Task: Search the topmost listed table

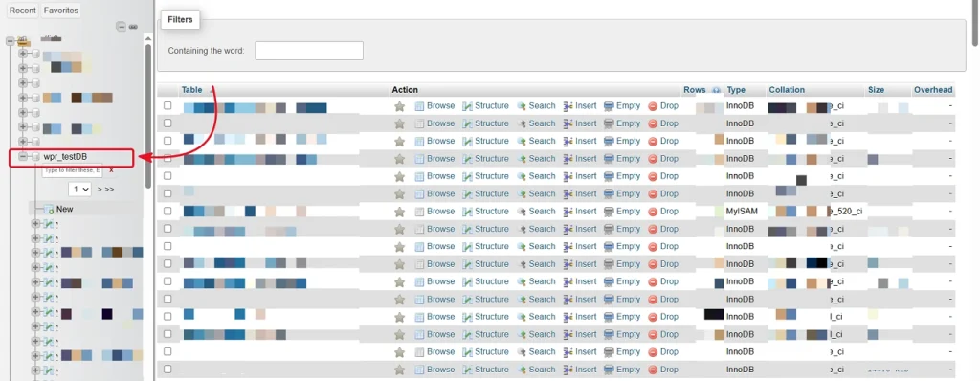Action: 536,106
